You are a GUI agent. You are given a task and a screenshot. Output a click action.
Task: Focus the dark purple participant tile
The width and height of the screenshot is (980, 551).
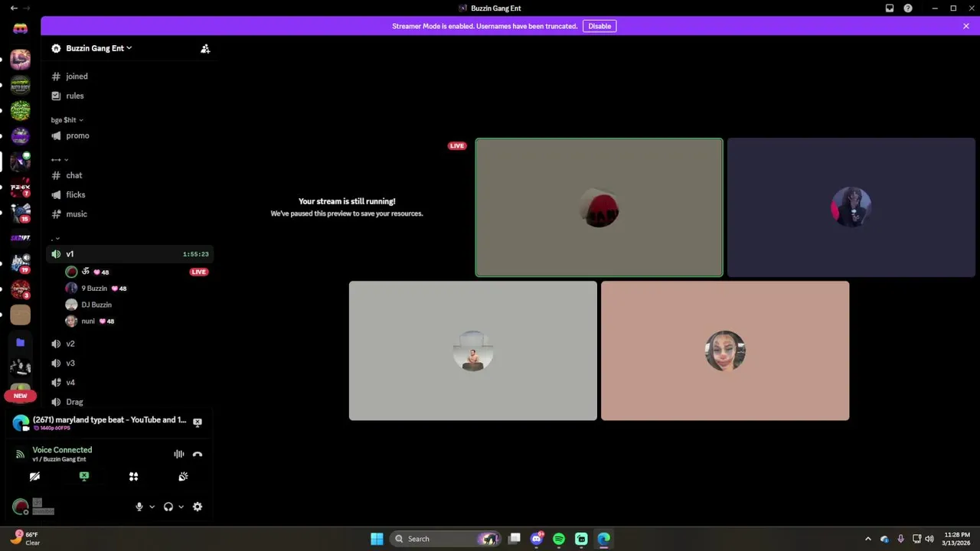pyautogui.click(x=851, y=207)
